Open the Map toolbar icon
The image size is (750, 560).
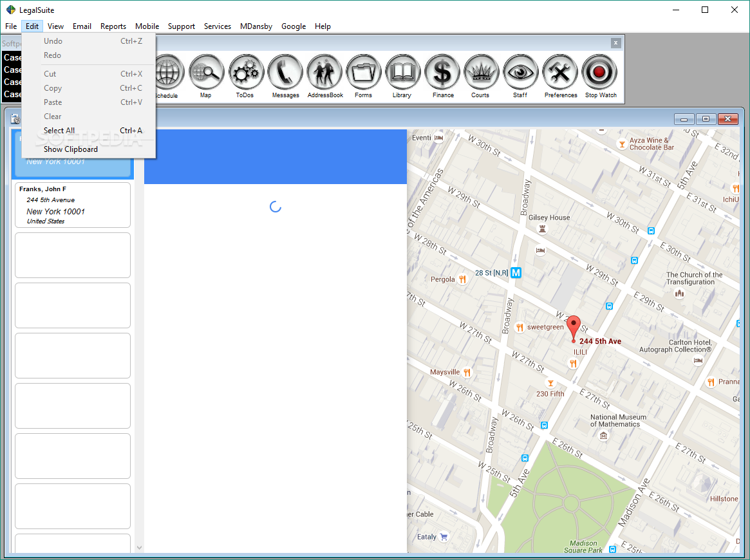[x=206, y=72]
